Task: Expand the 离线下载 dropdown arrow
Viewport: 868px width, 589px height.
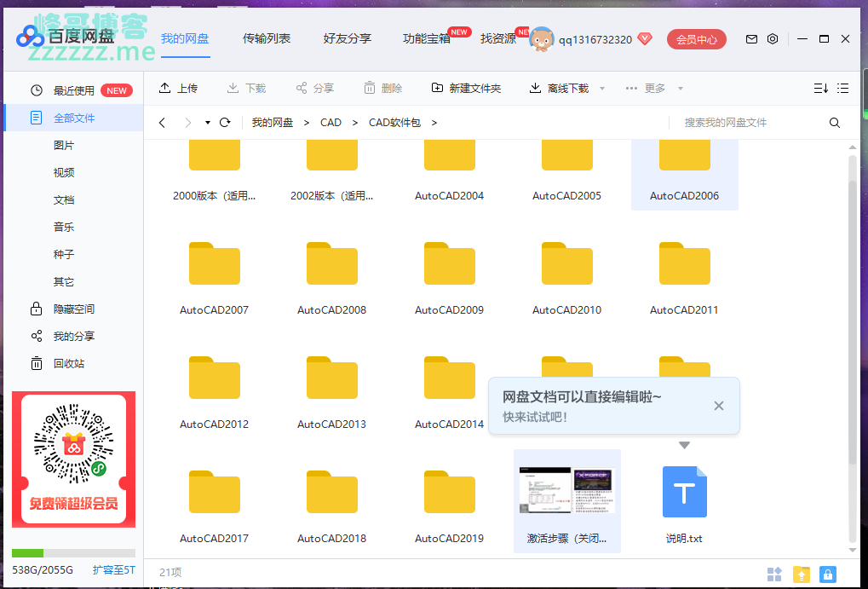Action: [602, 89]
